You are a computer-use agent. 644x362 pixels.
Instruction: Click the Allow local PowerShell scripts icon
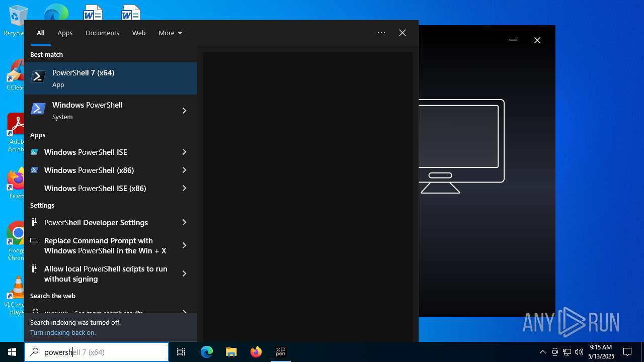34,268
